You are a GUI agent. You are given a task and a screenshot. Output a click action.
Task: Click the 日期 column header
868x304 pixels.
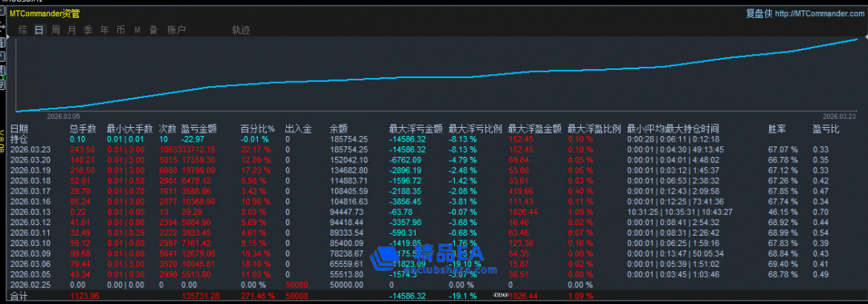click(18, 129)
